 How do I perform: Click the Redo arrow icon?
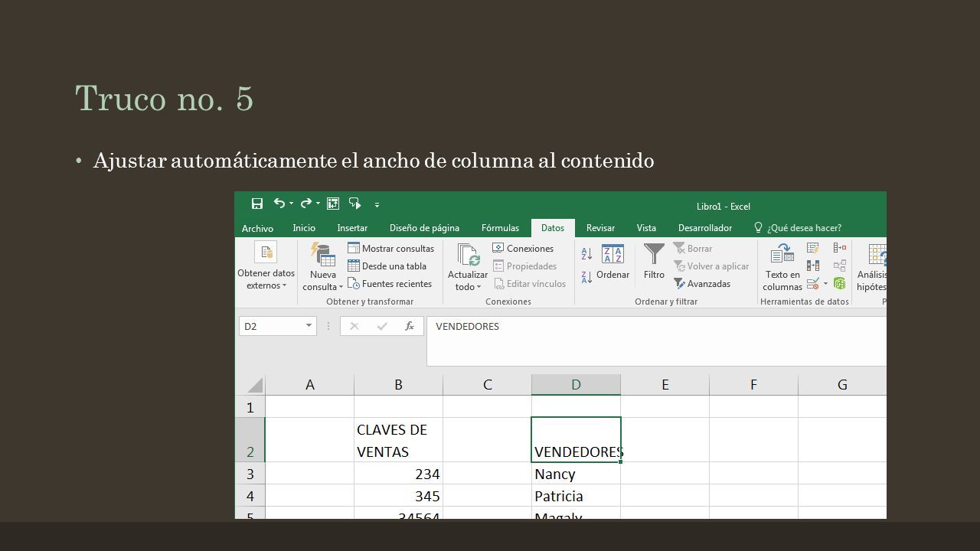click(305, 204)
